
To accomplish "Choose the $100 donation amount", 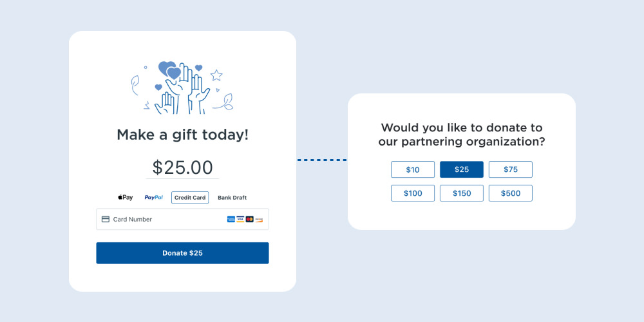I will point(413,193).
